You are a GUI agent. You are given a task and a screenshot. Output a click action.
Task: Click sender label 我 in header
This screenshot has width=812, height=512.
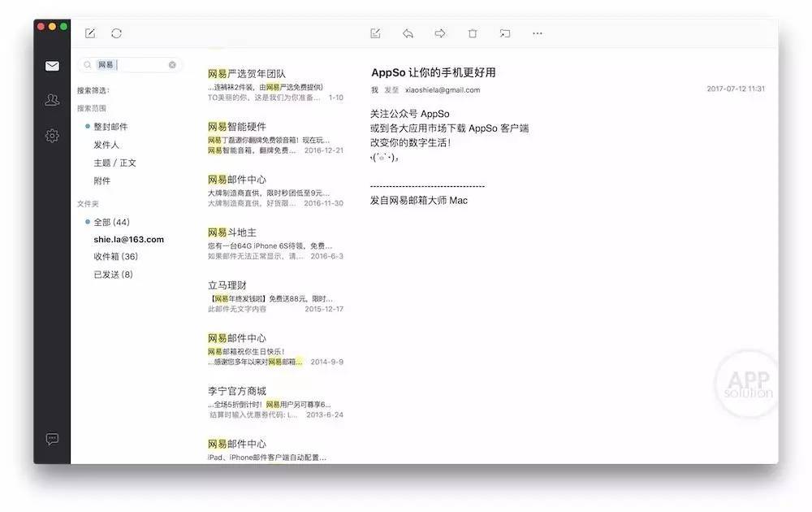(x=374, y=90)
